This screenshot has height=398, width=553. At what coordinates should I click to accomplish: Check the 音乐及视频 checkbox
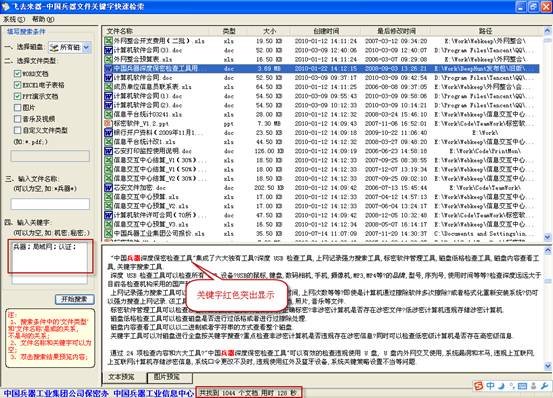pos(18,118)
